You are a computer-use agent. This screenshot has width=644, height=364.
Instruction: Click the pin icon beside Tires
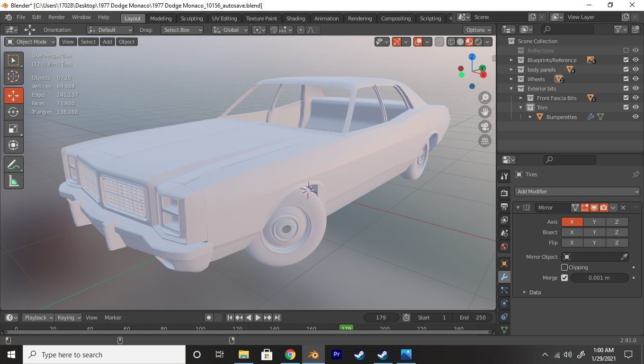635,174
